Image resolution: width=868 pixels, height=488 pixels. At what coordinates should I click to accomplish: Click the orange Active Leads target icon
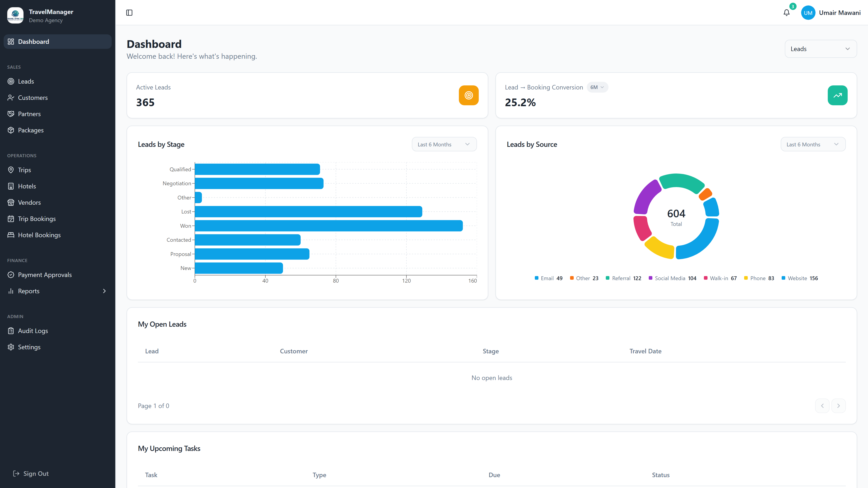point(469,95)
